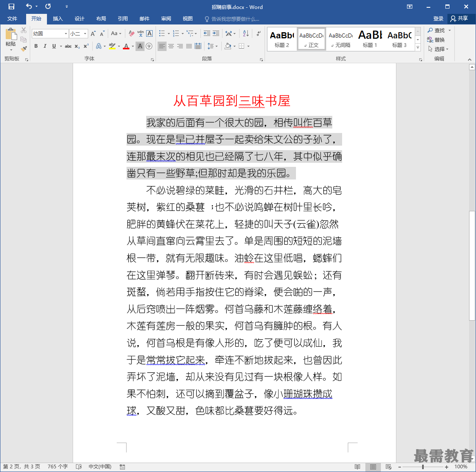Activate the Format Painter brush
This screenshot has width=476, height=472.
(24, 49)
